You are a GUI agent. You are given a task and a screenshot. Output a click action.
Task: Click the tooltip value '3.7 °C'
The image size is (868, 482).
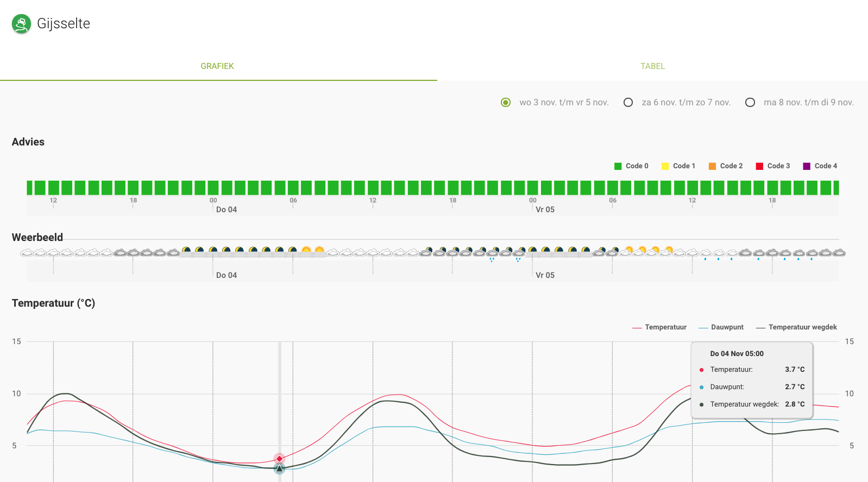[x=795, y=370]
